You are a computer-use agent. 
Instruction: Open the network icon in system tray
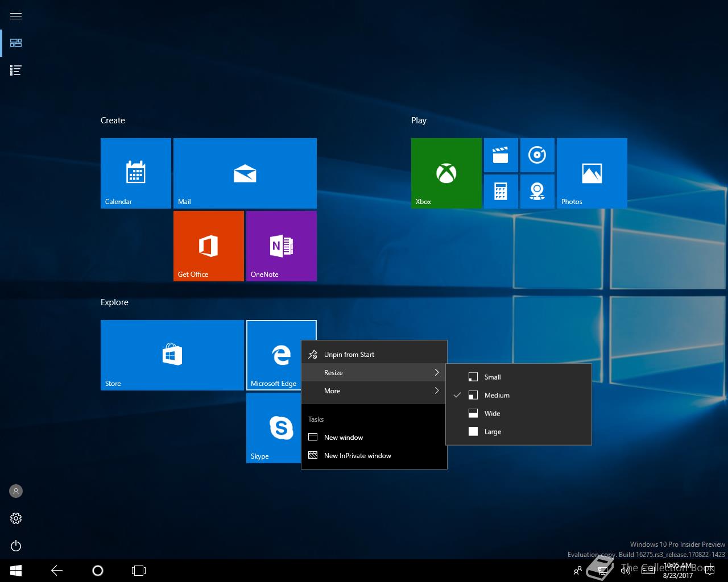[x=603, y=571]
